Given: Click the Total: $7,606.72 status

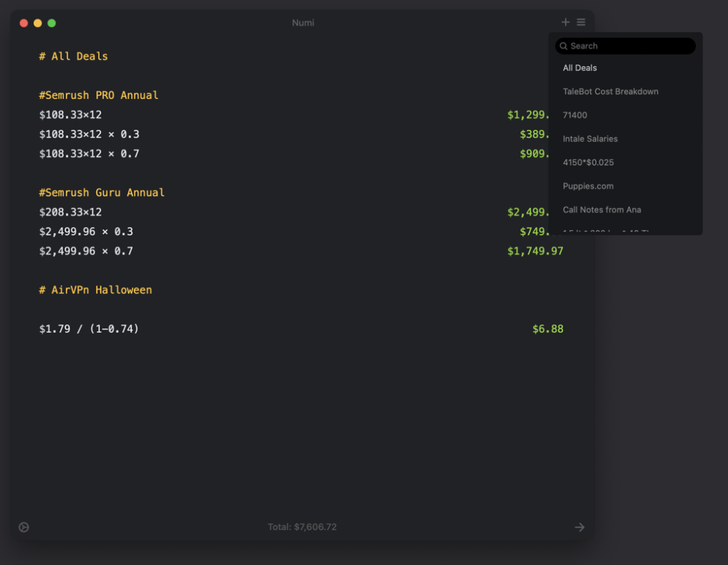Looking at the screenshot, I should [x=302, y=527].
